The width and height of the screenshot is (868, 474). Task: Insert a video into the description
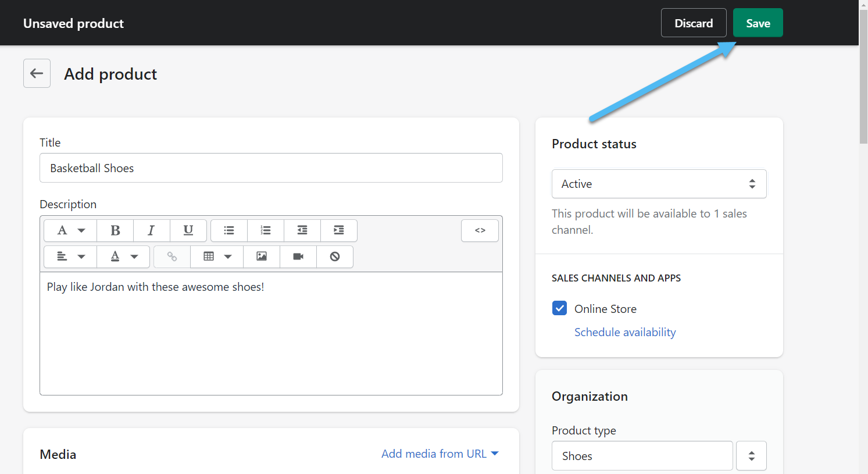(298, 256)
